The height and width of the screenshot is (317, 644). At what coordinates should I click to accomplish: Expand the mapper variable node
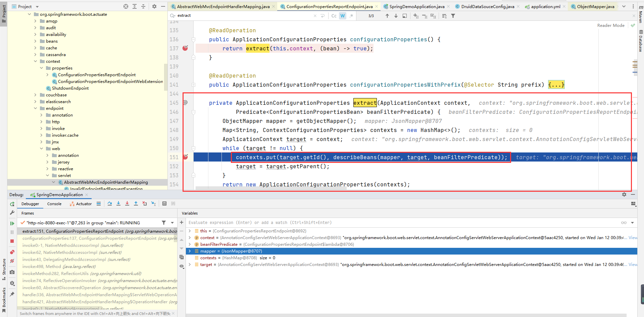click(x=190, y=251)
